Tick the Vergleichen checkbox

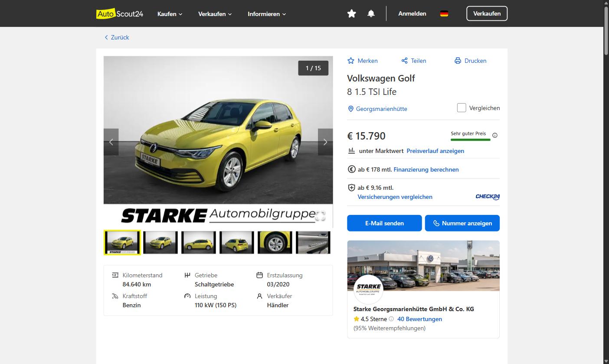462,108
